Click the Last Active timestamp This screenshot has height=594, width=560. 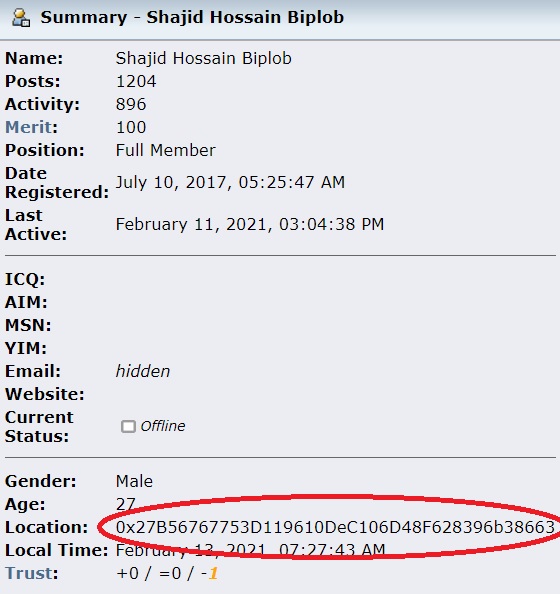[x=250, y=224]
